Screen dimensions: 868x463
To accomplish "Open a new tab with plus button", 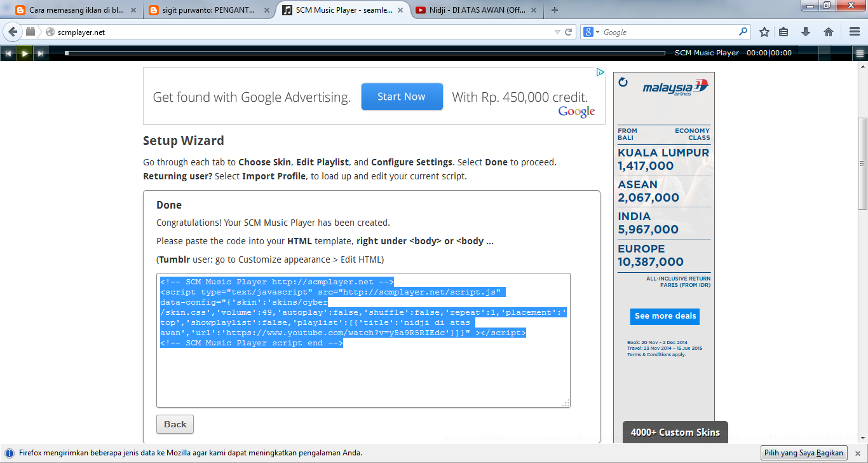I will pos(555,10).
